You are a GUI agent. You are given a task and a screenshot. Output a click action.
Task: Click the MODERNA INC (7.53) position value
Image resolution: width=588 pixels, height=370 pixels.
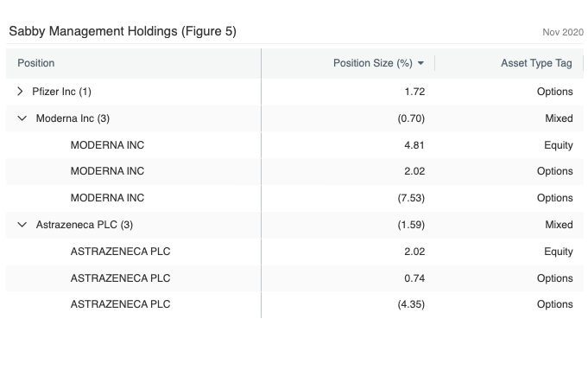pyautogui.click(x=410, y=198)
